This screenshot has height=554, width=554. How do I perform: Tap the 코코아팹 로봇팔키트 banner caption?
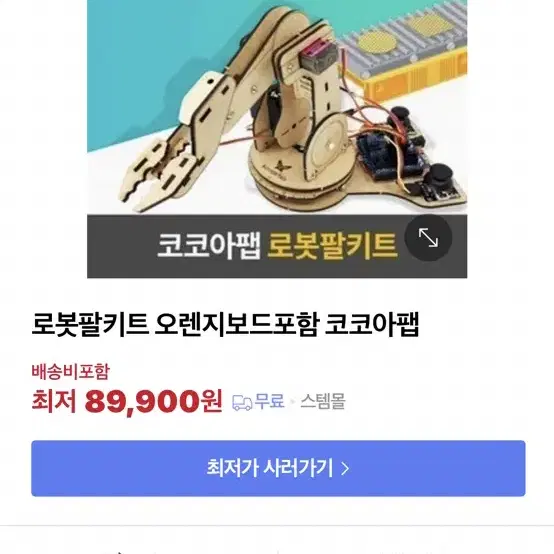[277, 246]
